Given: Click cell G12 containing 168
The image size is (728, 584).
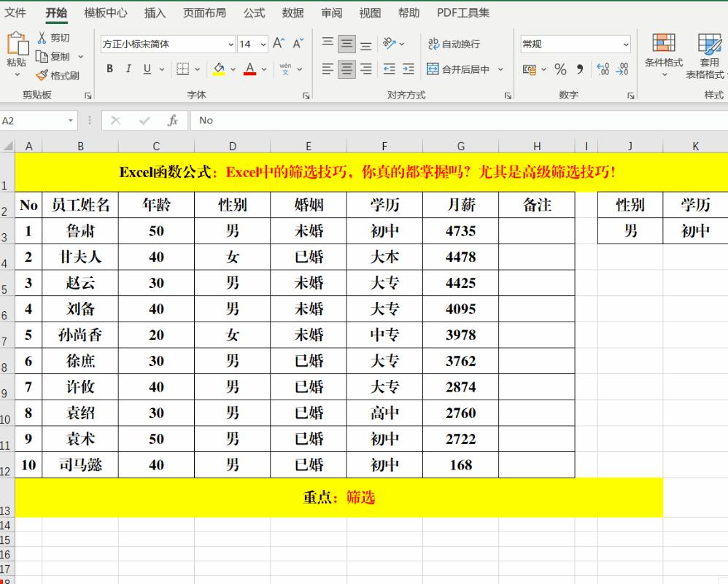Looking at the screenshot, I should coord(460,465).
